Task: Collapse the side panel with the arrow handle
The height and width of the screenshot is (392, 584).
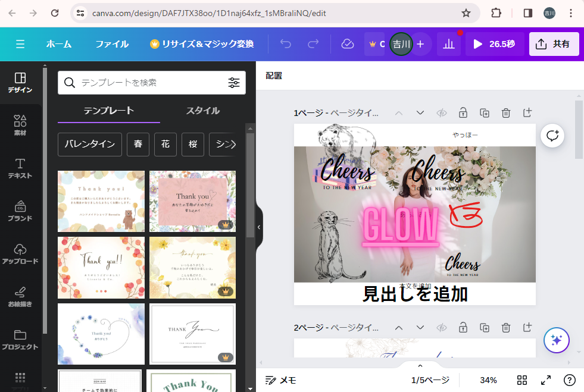Action: [x=259, y=227]
